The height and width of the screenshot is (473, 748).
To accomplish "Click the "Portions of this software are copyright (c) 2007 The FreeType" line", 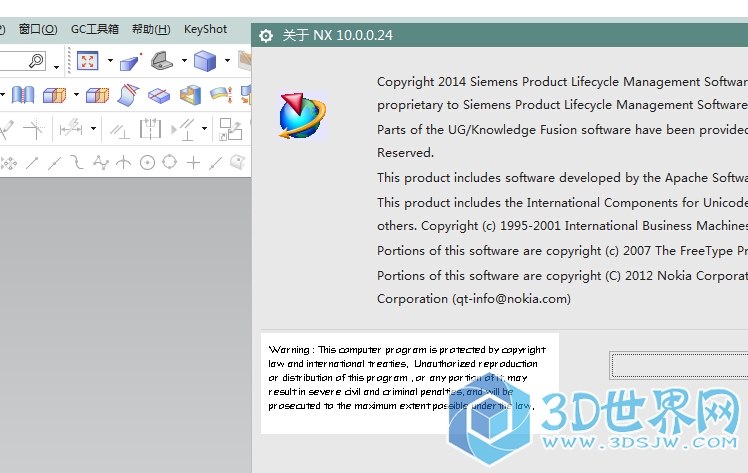I will pyautogui.click(x=562, y=251).
